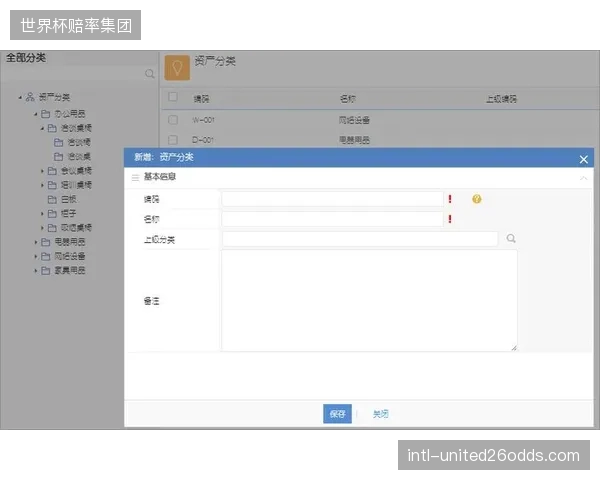Click the folder icon of 家具用品
This screenshot has height=480, width=600.
click(x=46, y=271)
